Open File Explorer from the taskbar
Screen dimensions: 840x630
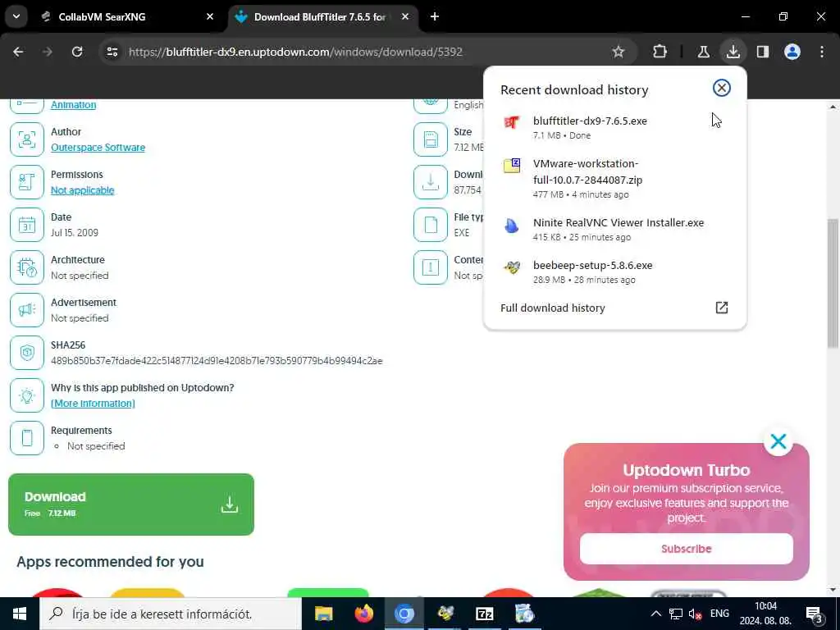[323, 614]
